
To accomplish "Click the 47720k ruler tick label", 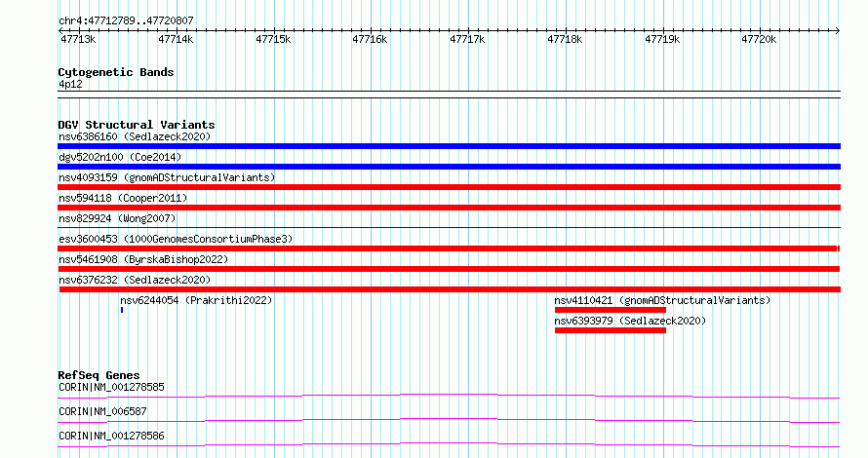I will pos(759,39).
